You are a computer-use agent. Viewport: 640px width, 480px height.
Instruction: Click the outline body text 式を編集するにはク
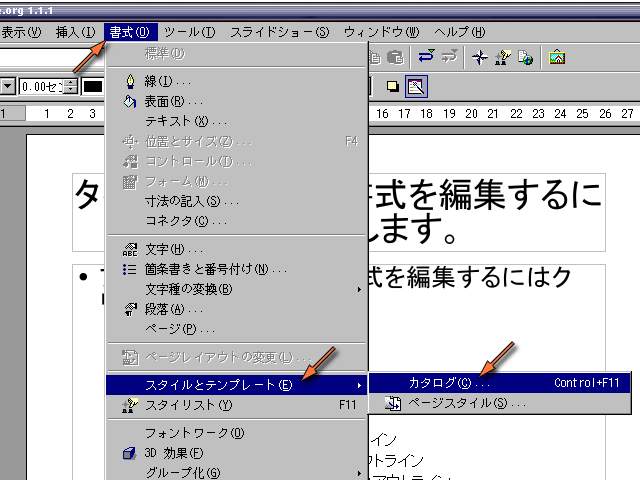point(469,278)
